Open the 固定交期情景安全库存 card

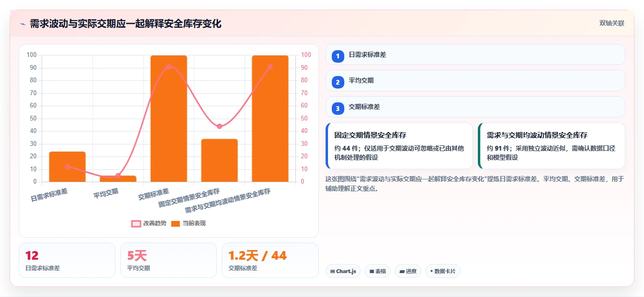click(399, 146)
